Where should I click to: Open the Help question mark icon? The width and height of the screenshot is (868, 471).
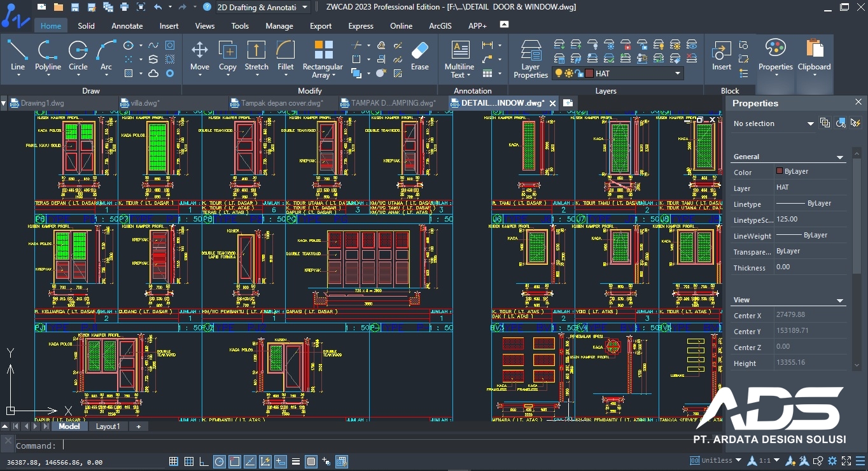(x=207, y=7)
